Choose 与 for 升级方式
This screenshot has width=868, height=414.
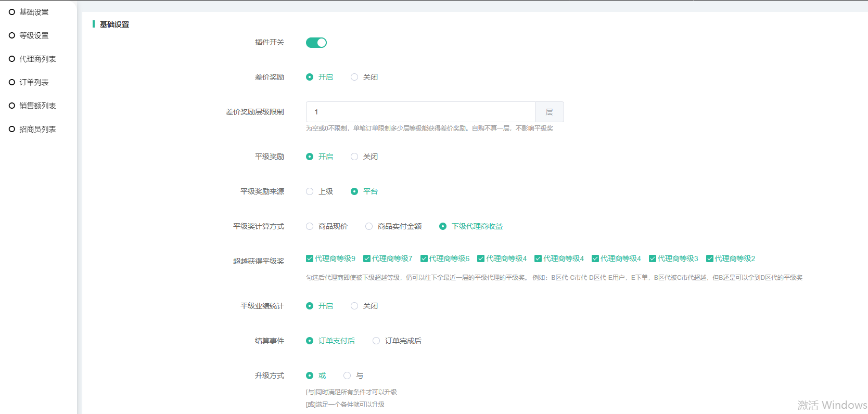pos(347,376)
